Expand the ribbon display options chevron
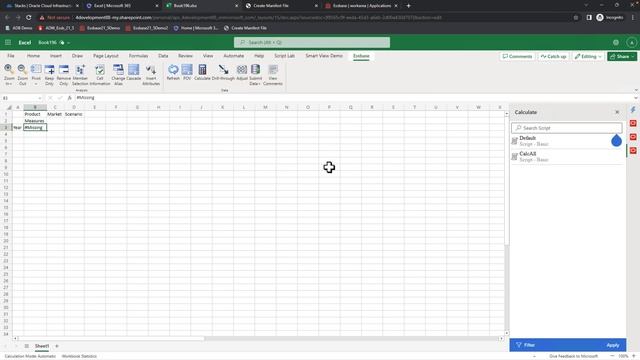The height and width of the screenshot is (360, 640). click(x=636, y=90)
